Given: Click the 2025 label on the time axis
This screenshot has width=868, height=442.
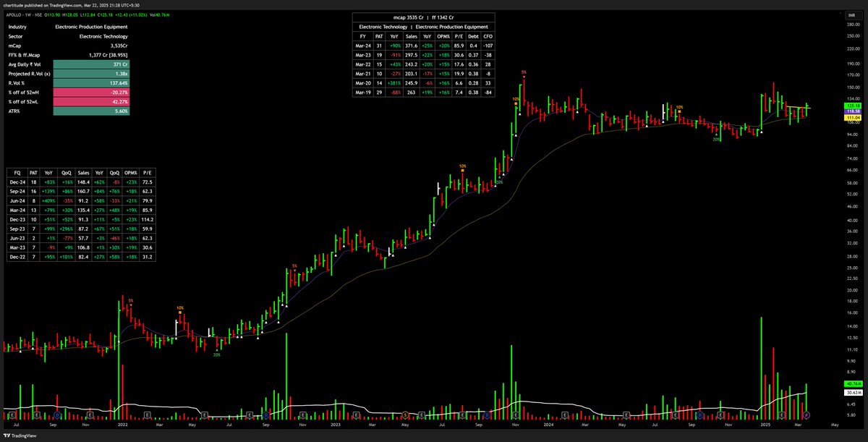Looking at the screenshot, I should tap(765, 423).
